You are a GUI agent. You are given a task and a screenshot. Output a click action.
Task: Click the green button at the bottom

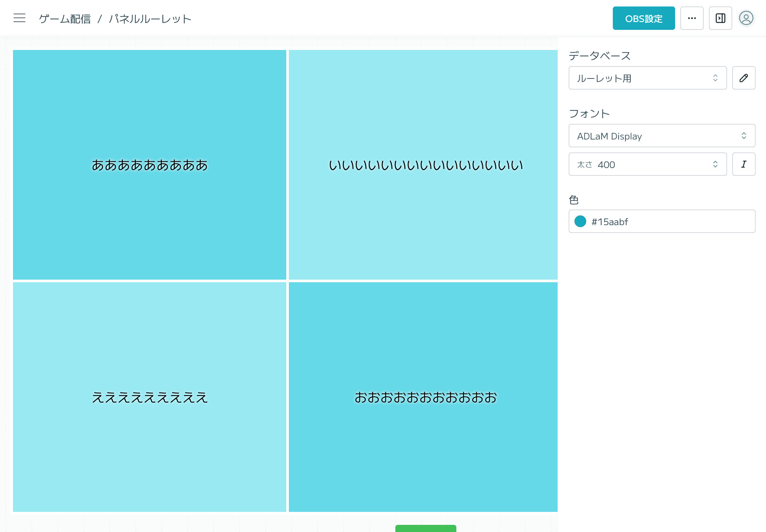[x=426, y=528]
